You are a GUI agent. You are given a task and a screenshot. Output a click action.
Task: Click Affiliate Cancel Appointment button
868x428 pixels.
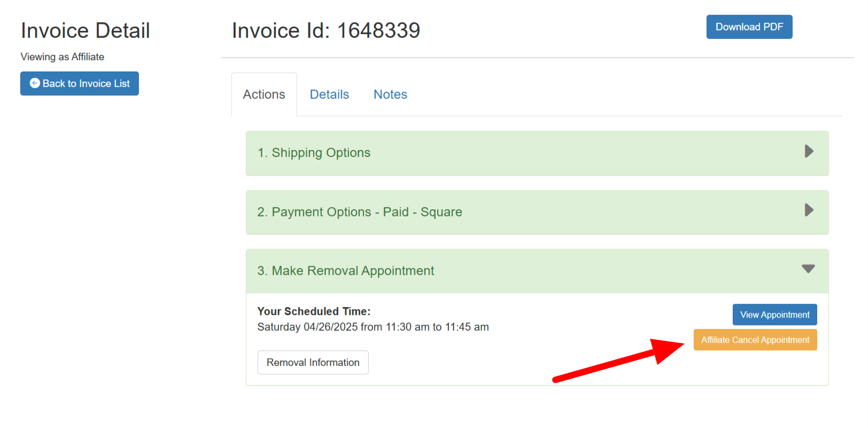click(755, 340)
